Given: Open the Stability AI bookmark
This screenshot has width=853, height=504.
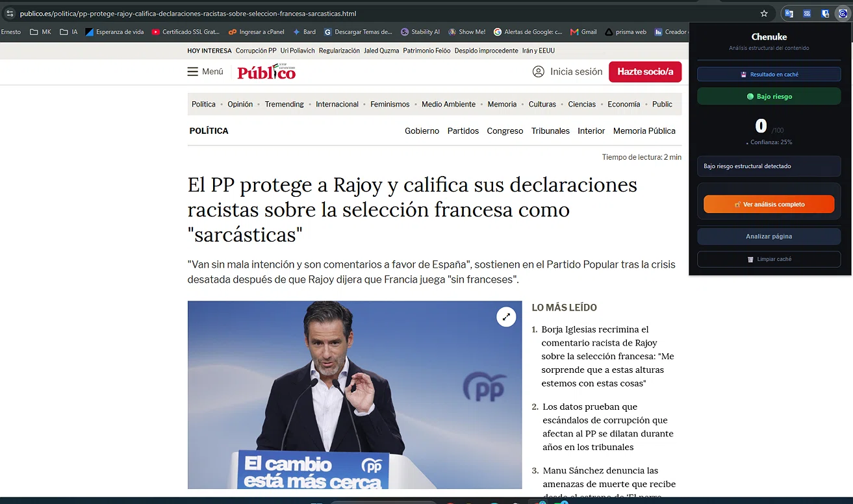Looking at the screenshot, I should (x=420, y=32).
